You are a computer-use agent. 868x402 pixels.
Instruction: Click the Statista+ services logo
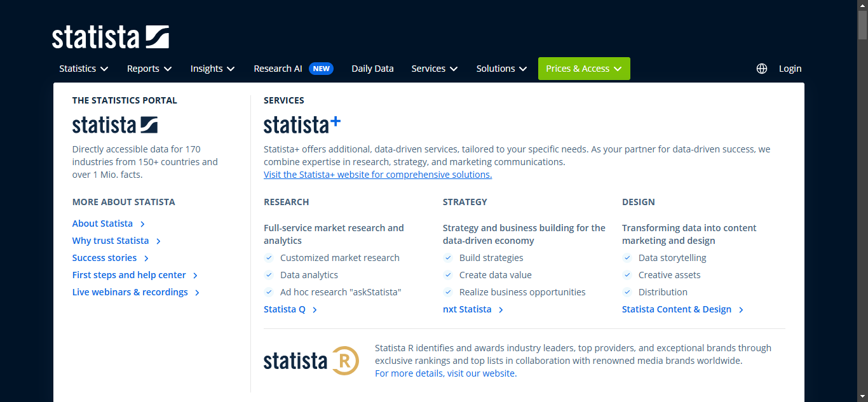click(x=302, y=124)
